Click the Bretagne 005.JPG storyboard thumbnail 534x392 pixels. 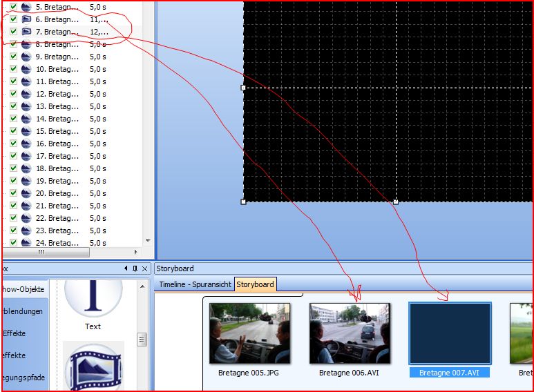pyautogui.click(x=249, y=333)
